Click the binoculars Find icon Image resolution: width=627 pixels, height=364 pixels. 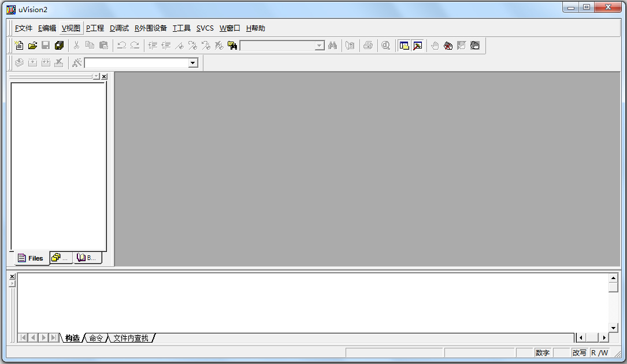[332, 46]
